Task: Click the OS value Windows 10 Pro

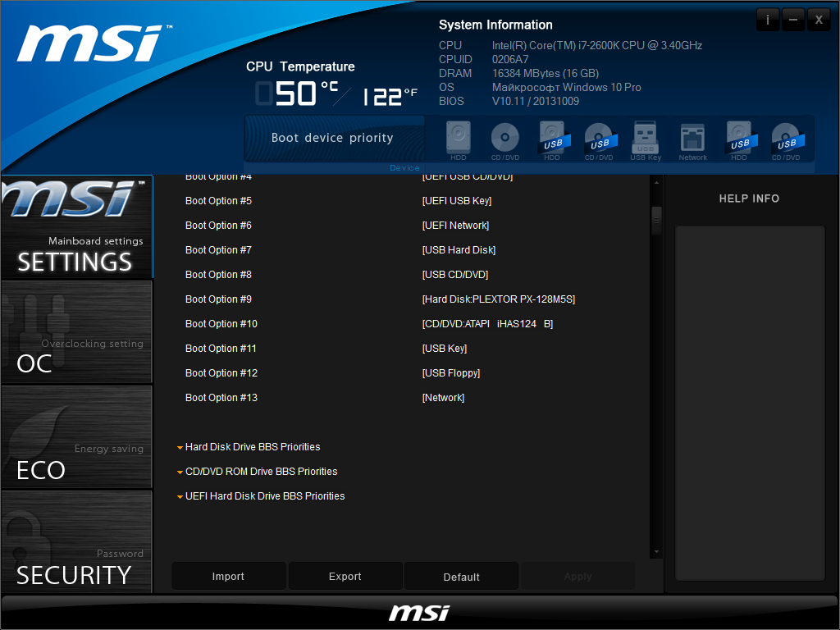Action: (x=566, y=87)
